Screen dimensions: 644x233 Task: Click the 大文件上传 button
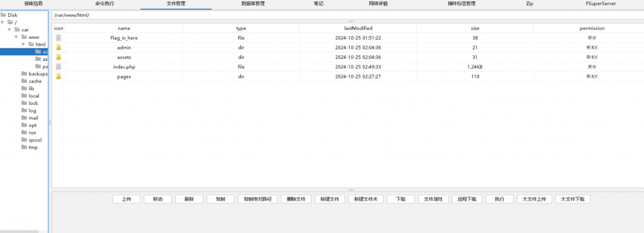point(535,199)
